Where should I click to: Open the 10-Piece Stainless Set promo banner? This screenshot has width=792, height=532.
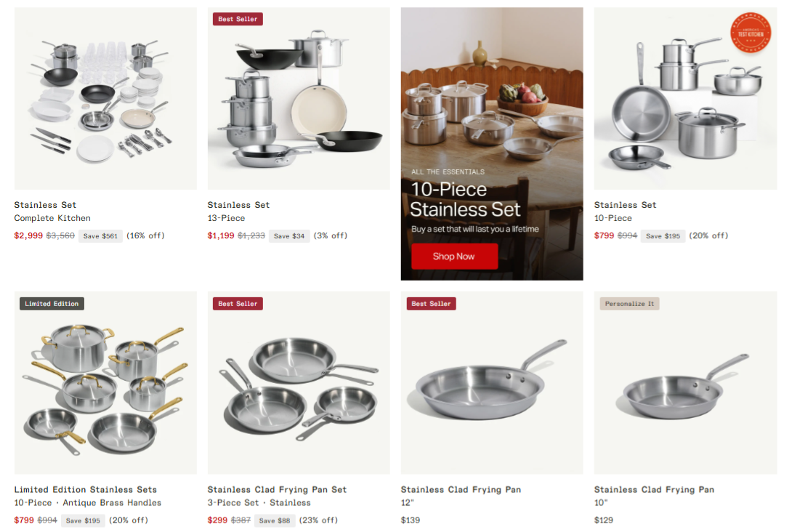pos(492,143)
